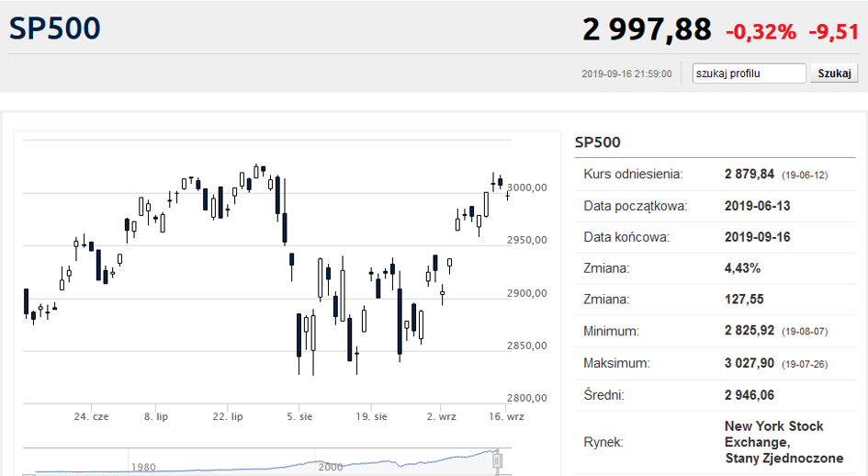Click the '5. sie' date axis label
Screen dimensions: 868x476
point(299,416)
